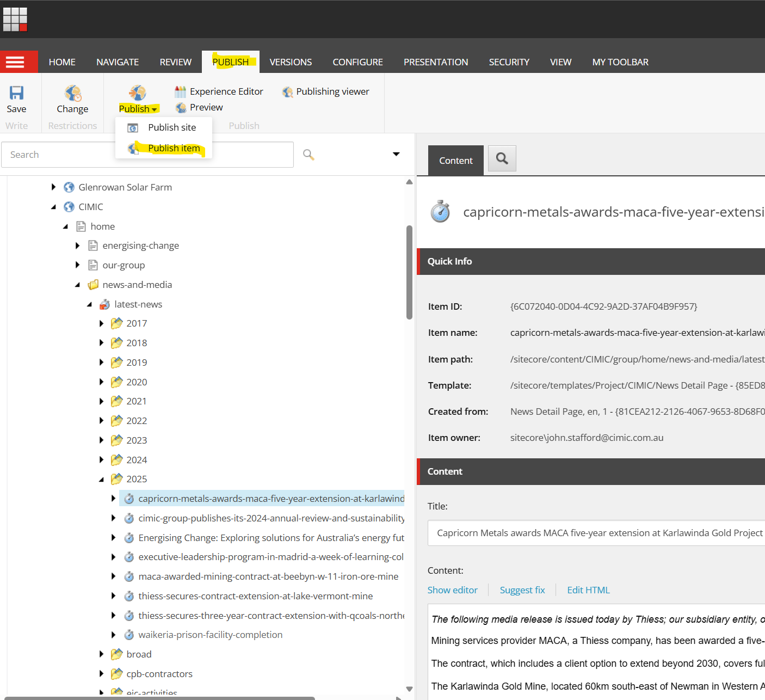Open the Sitecore launchpad grid icon

click(15, 19)
